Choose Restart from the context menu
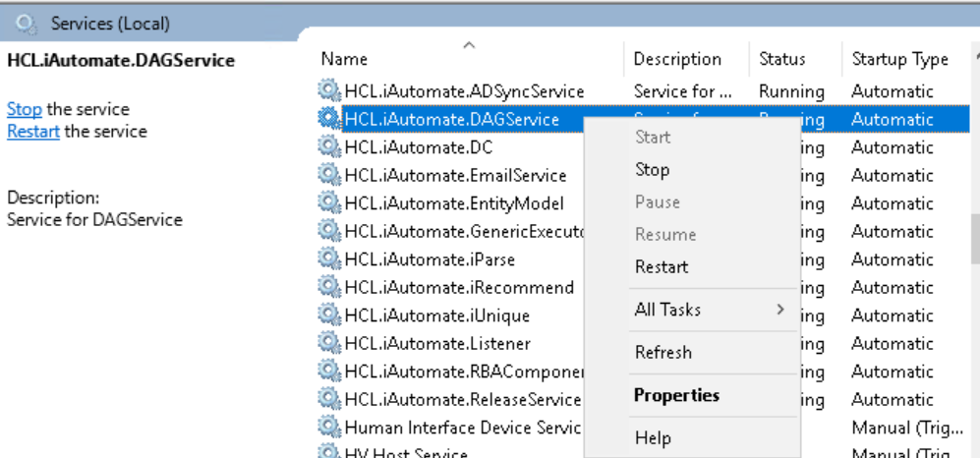Image resolution: width=980 pixels, height=458 pixels. pyautogui.click(x=692, y=266)
